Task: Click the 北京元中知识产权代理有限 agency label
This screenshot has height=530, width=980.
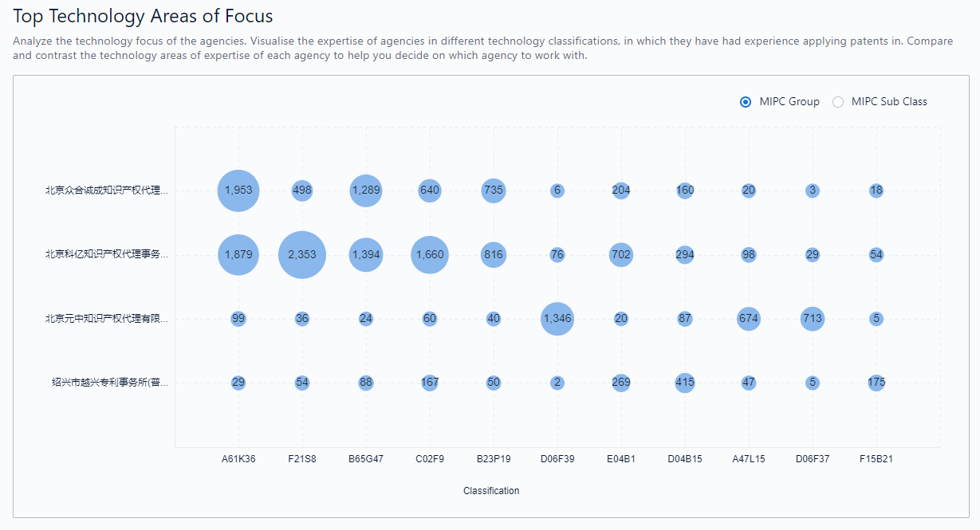Action: (107, 319)
